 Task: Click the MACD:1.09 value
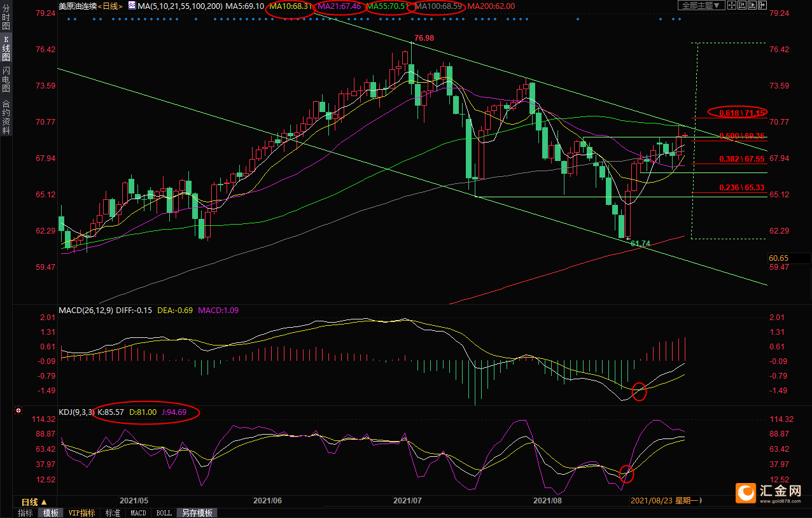(219, 310)
